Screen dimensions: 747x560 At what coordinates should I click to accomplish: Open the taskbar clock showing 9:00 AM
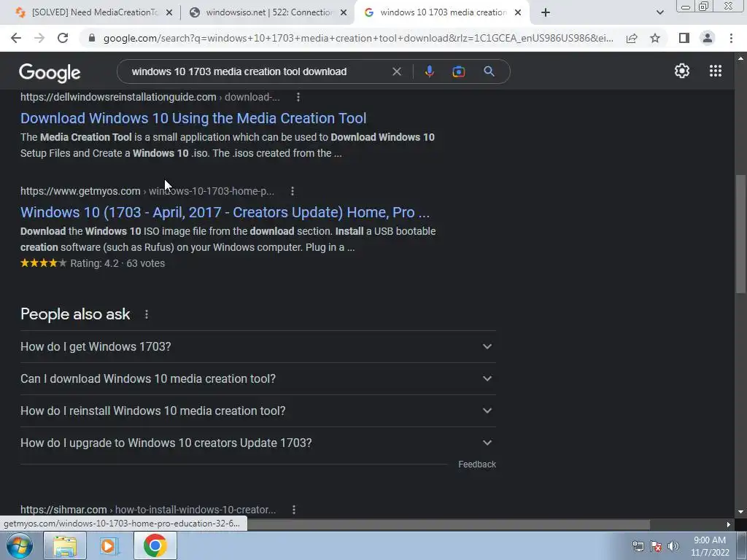(x=710, y=546)
